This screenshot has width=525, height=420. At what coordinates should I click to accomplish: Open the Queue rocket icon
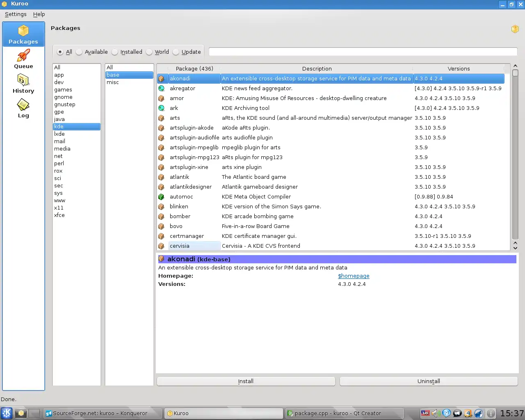pos(23,55)
